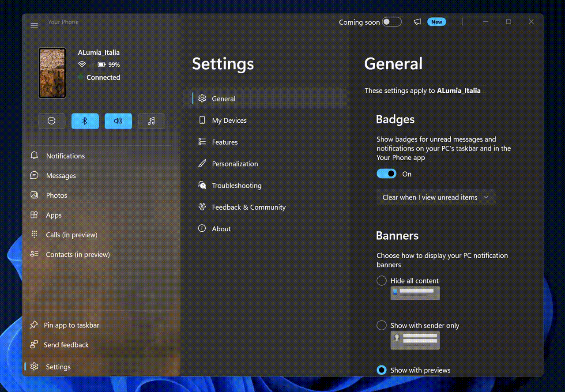565x392 pixels.
Task: Browse phone Photos
Action: tap(56, 195)
